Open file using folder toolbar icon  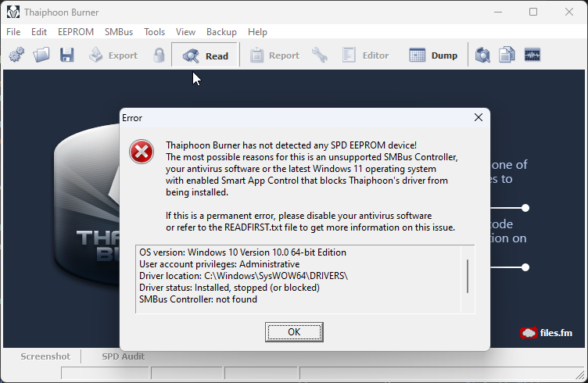tap(41, 55)
